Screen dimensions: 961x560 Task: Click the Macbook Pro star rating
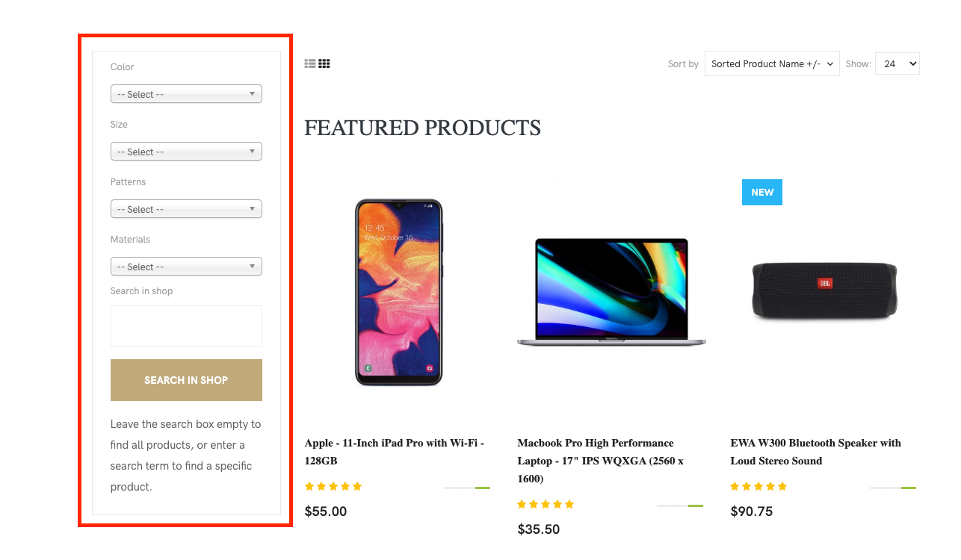pos(546,505)
